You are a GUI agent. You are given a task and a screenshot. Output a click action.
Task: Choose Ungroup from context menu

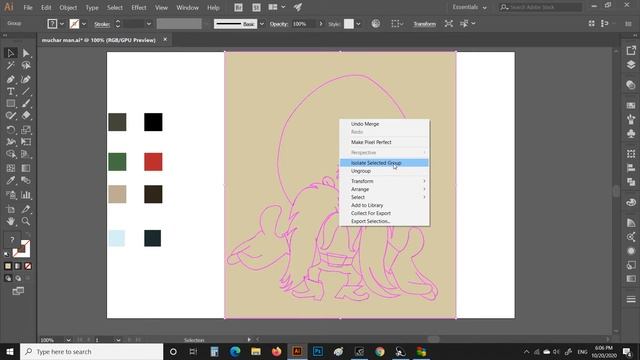(384, 171)
